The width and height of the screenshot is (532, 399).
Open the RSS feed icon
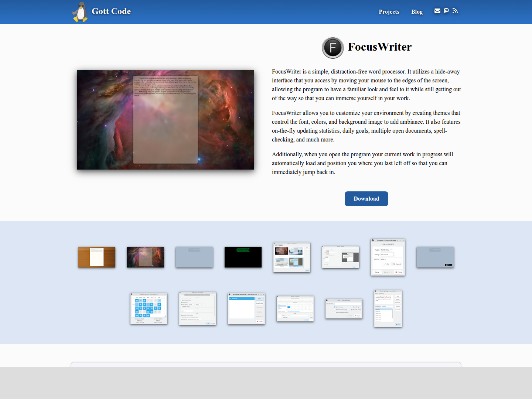pos(455,11)
